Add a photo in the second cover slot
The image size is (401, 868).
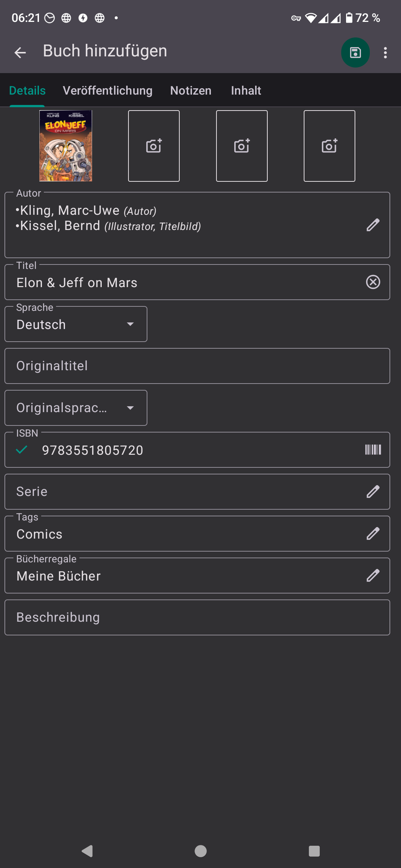(x=154, y=146)
